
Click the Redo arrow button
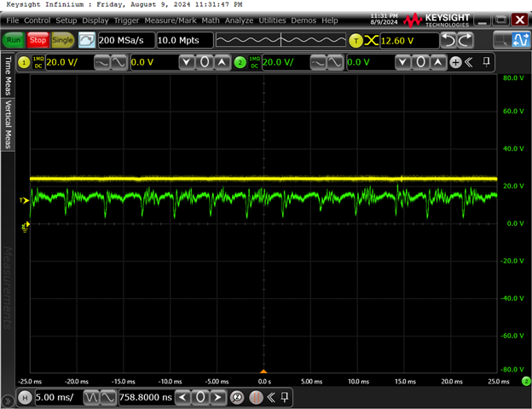point(465,40)
